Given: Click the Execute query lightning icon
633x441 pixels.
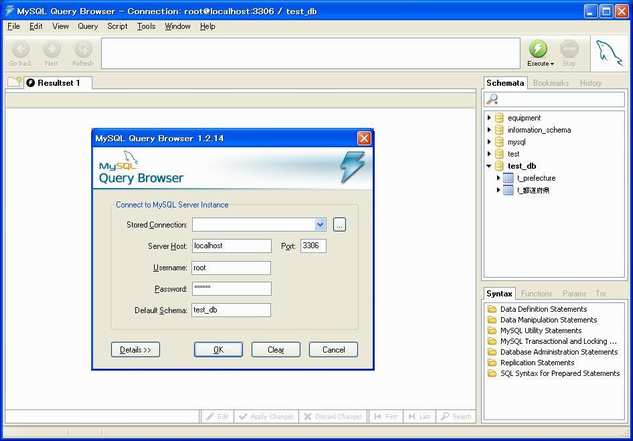Looking at the screenshot, I should point(538,49).
